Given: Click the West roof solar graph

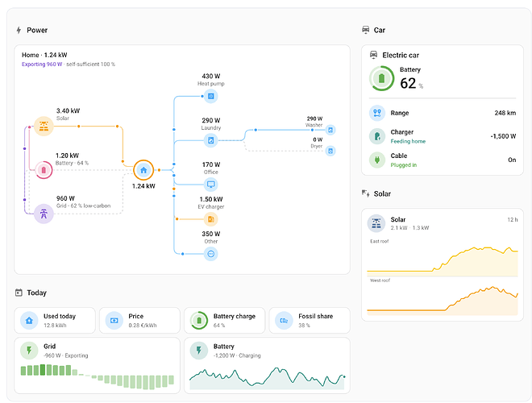Looking at the screenshot, I should (x=443, y=300).
